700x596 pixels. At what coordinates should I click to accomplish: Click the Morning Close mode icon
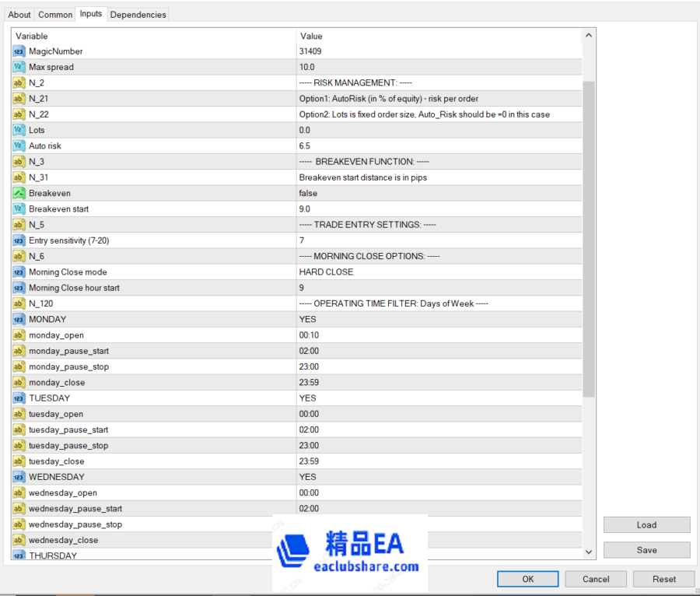point(19,272)
